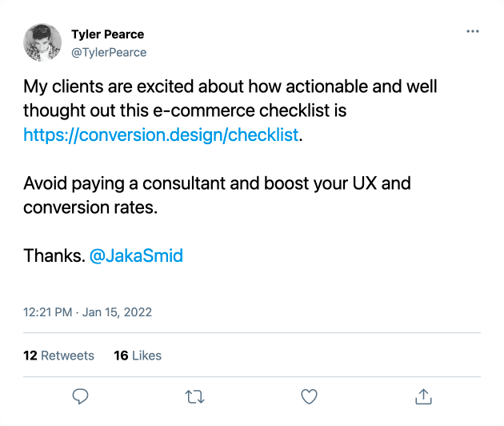View the 12 Retweets list
This screenshot has height=426, width=504.
59,356
